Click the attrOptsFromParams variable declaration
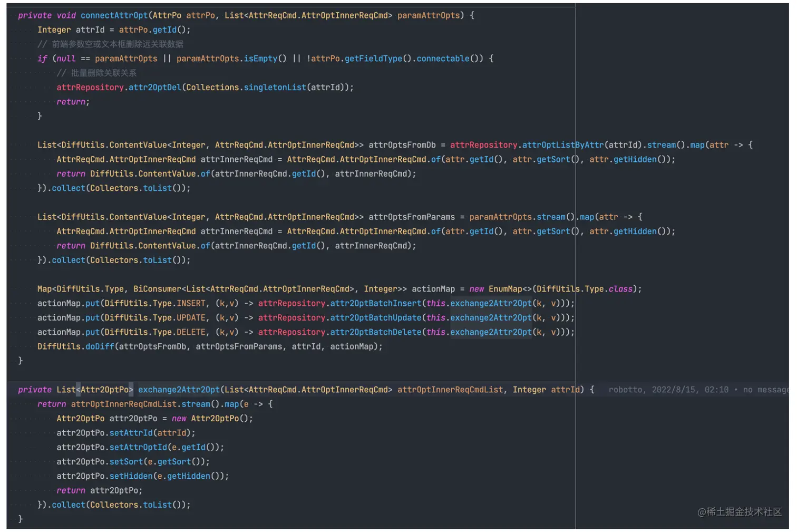The width and height of the screenshot is (797, 532). tap(412, 217)
